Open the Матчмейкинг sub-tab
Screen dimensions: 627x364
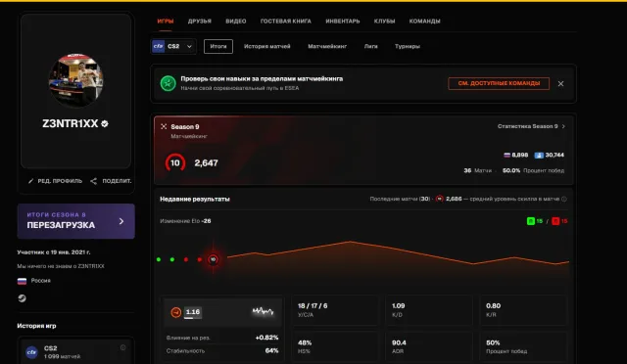pyautogui.click(x=327, y=46)
